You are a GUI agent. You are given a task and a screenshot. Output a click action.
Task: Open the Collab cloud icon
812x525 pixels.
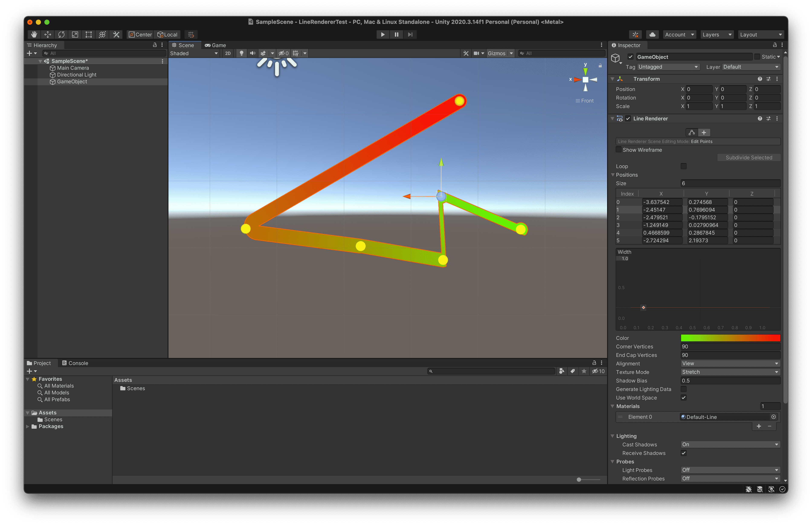[652, 35]
